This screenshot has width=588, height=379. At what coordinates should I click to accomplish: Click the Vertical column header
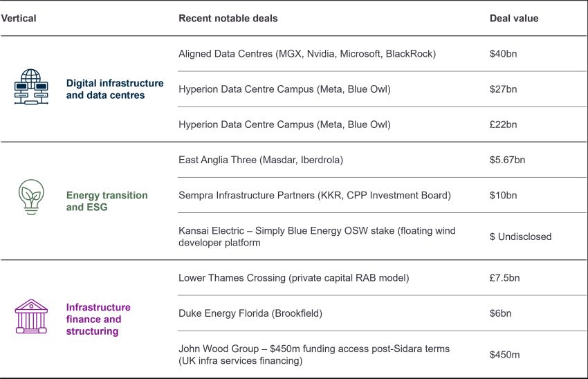[x=19, y=18]
